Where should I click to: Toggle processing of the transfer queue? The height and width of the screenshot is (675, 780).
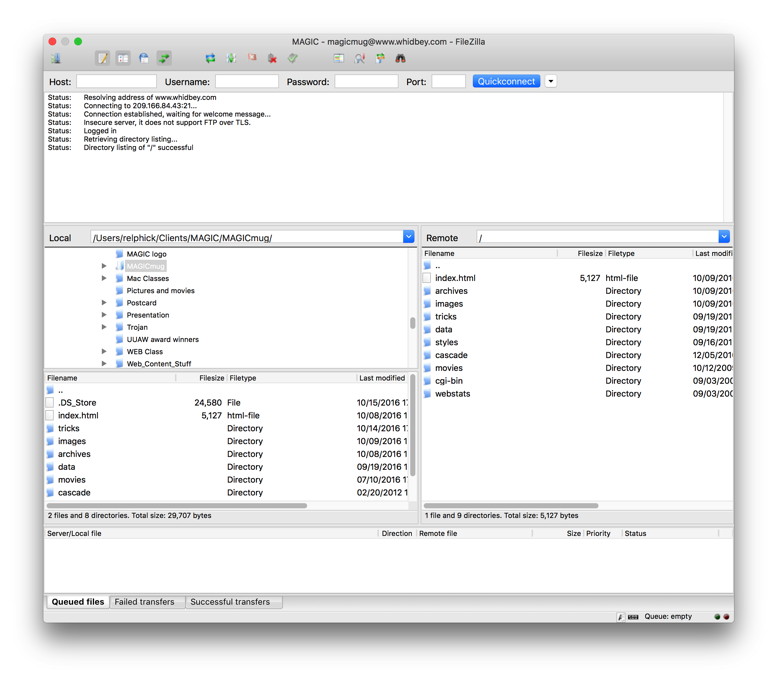tap(231, 59)
